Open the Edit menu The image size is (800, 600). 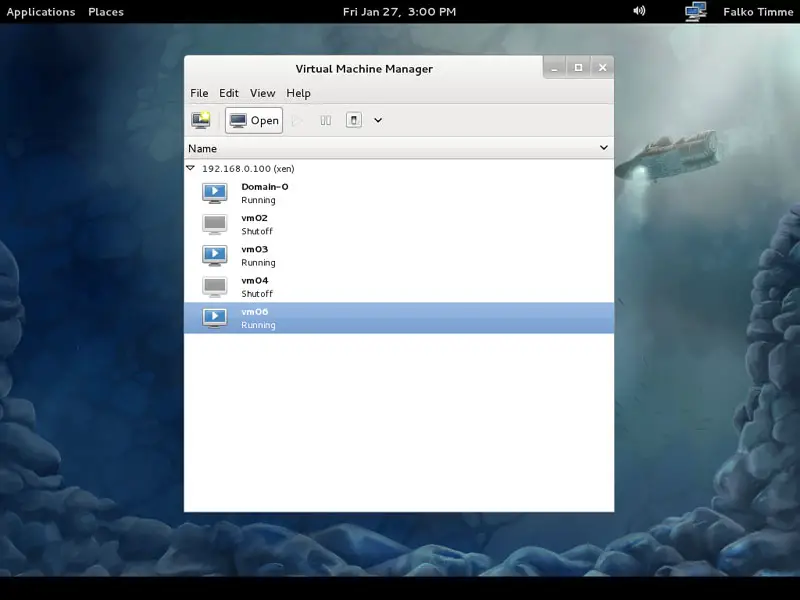tap(229, 93)
